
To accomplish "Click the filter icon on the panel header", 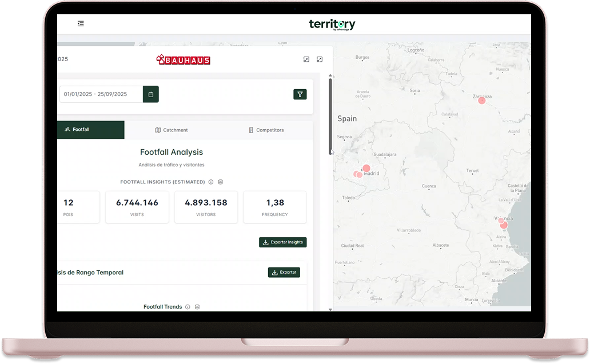I will 300,94.
